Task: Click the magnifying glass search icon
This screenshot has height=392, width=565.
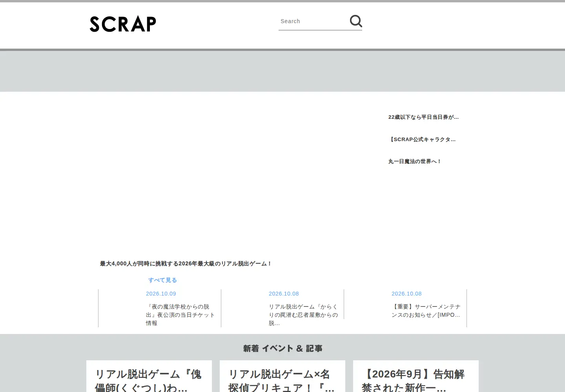Action: point(356,21)
